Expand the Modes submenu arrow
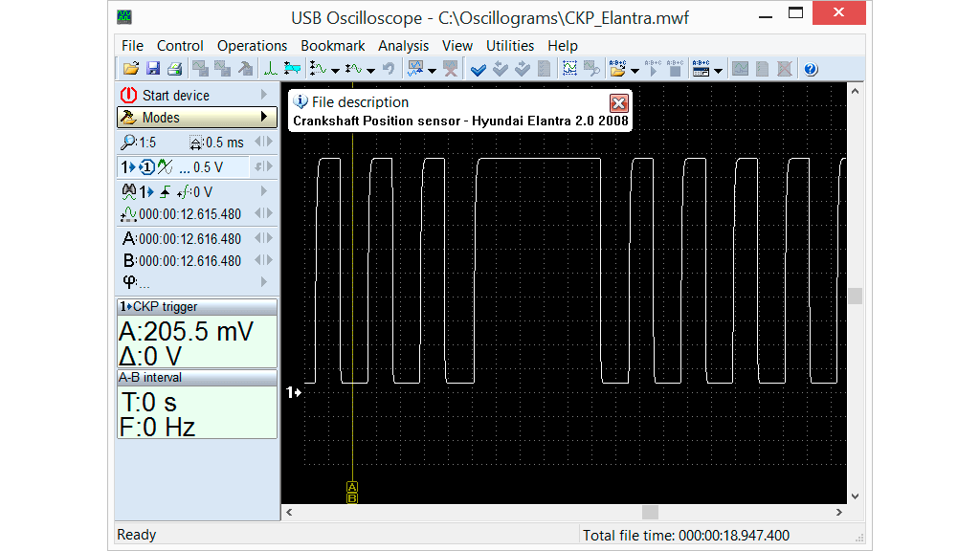 pos(264,117)
